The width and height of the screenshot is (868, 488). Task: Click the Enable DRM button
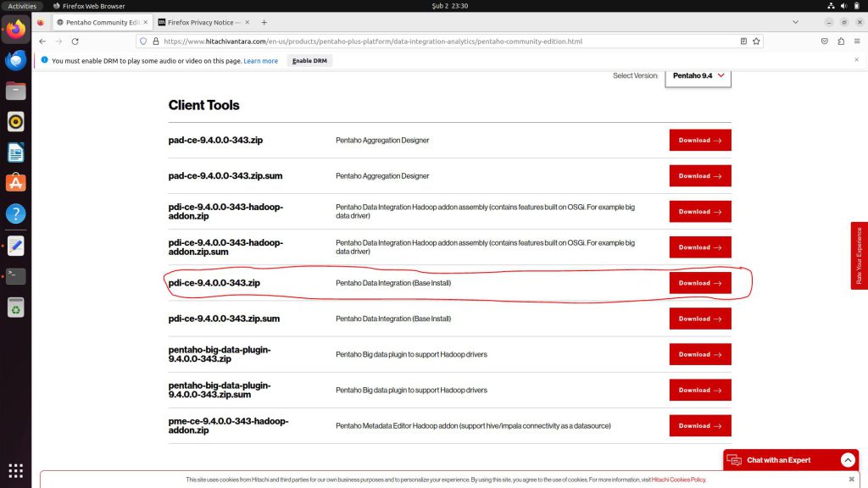coord(309,61)
